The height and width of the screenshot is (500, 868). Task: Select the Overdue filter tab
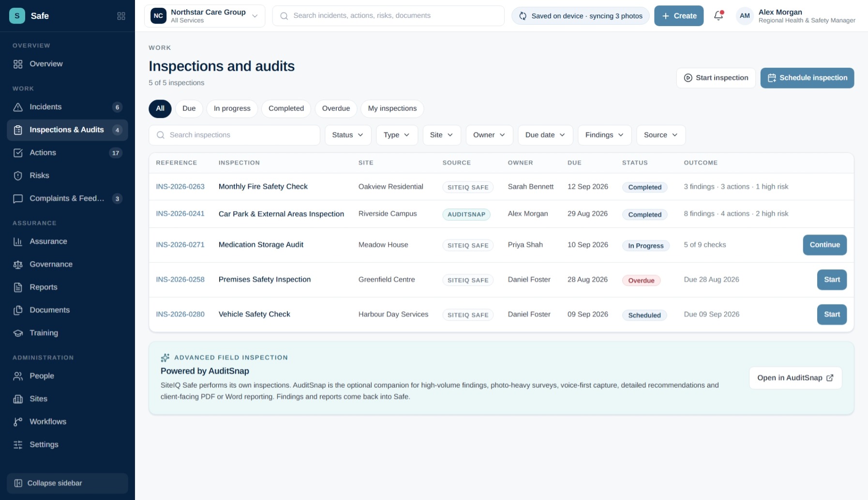point(336,108)
